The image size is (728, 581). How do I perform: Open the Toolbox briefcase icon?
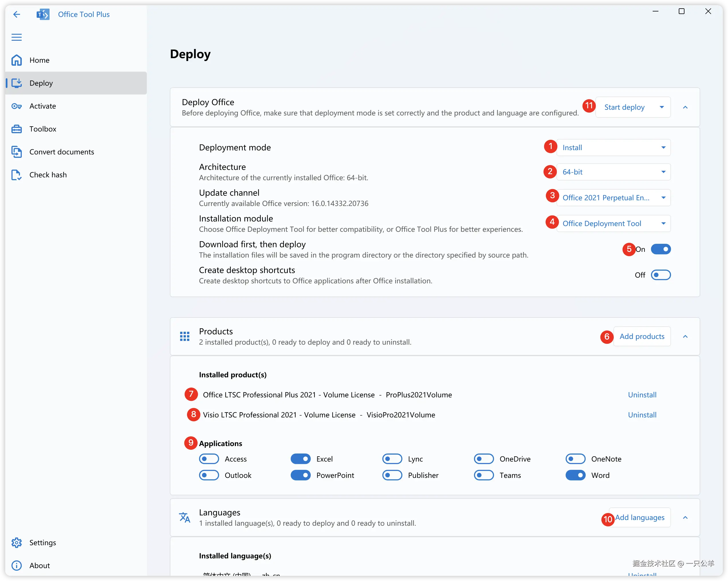click(17, 129)
